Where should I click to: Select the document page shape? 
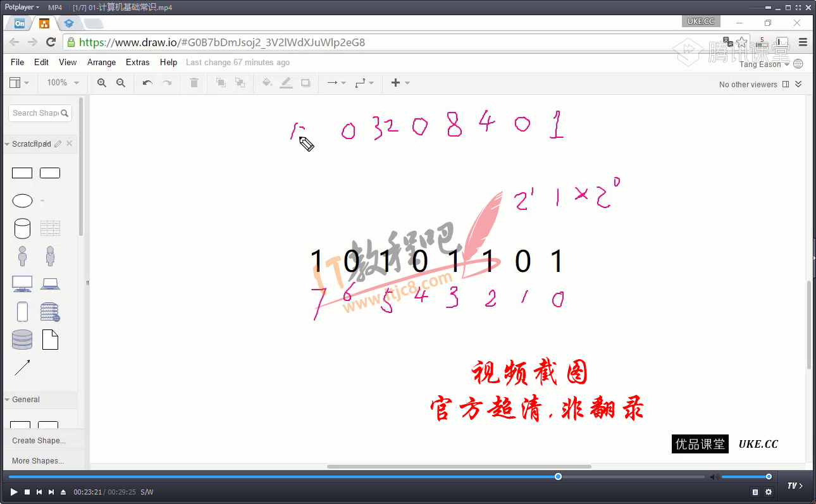tap(50, 340)
